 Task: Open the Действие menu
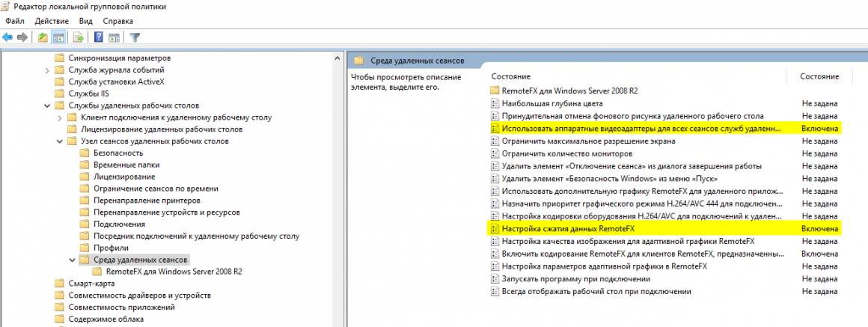coord(52,21)
